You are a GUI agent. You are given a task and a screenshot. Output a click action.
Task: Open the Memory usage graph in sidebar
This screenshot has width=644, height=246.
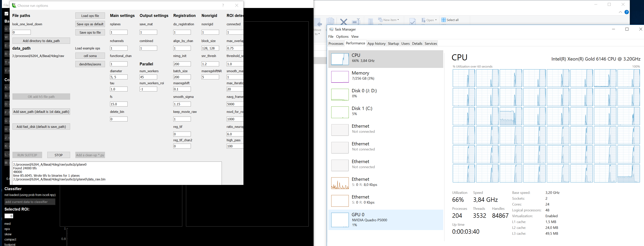click(340, 77)
